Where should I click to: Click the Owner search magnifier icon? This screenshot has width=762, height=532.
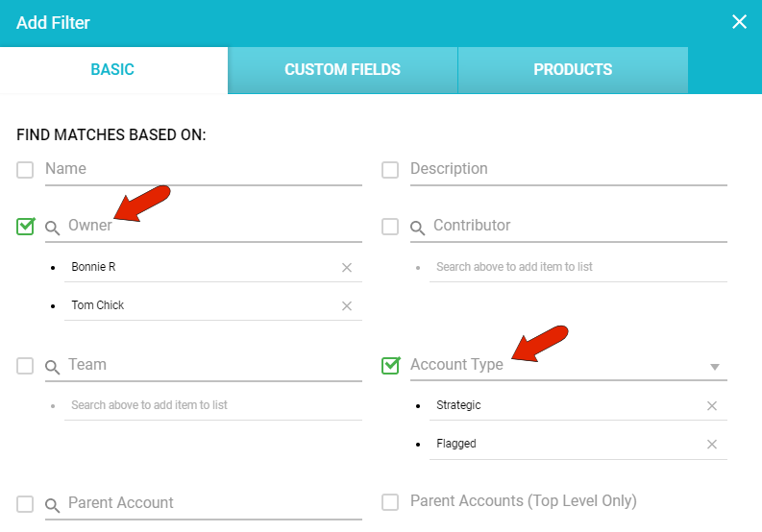click(x=53, y=228)
